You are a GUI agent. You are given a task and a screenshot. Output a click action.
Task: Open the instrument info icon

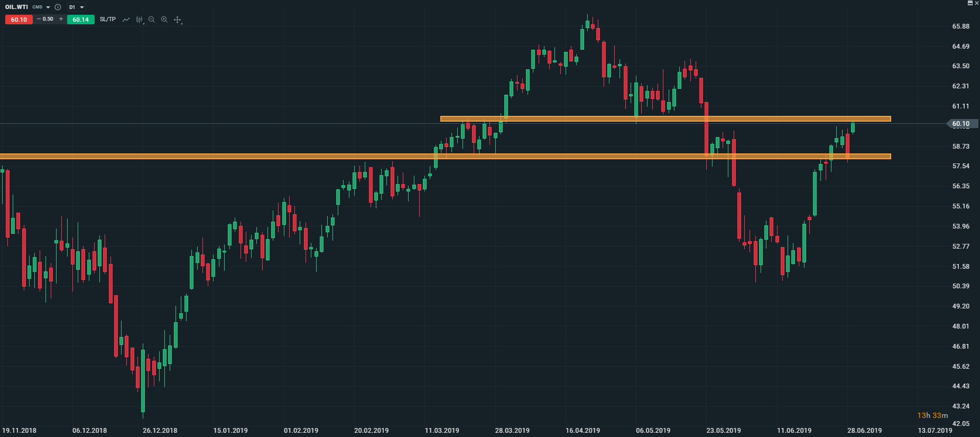[58, 7]
